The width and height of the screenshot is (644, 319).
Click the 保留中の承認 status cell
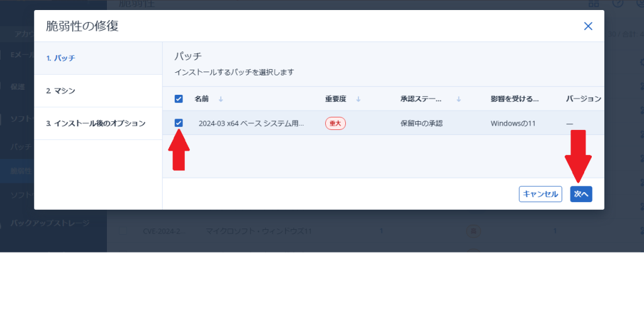pyautogui.click(x=422, y=124)
